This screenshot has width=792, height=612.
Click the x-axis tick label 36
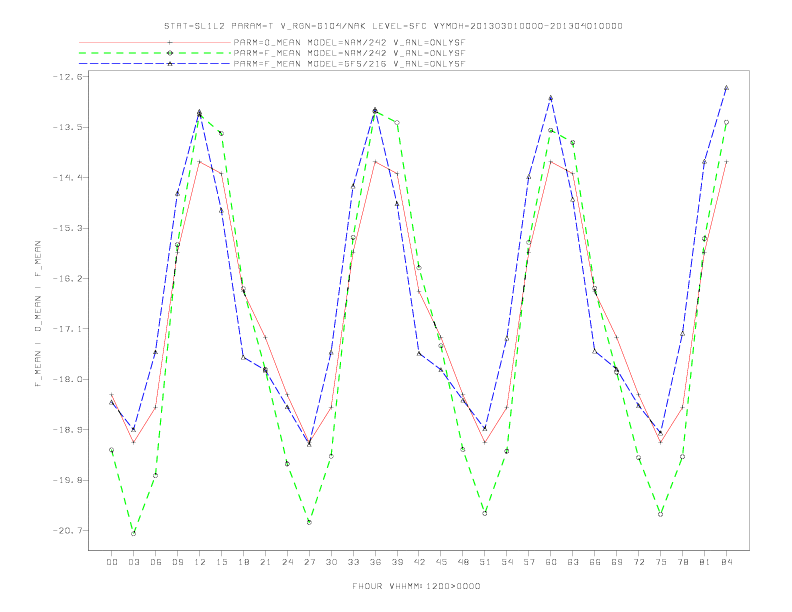pyautogui.click(x=375, y=562)
